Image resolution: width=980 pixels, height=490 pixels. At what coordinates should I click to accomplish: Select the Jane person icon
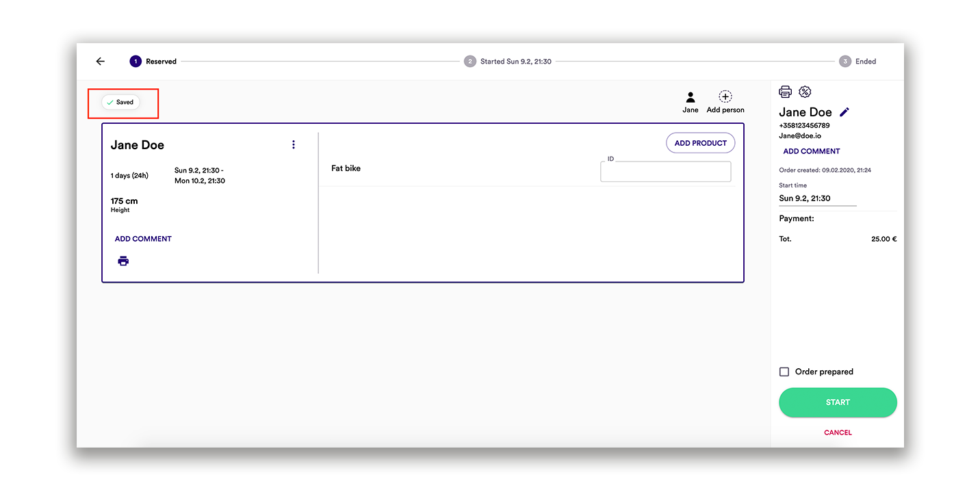(691, 102)
